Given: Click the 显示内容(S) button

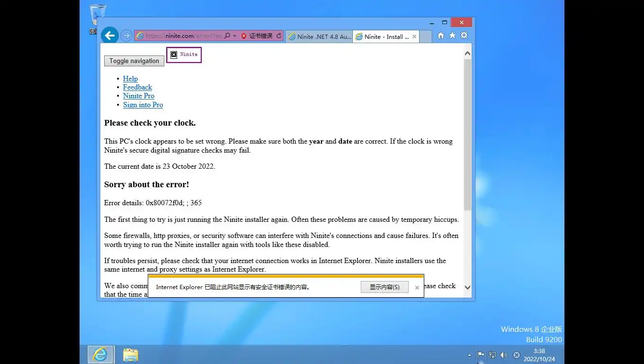Looking at the screenshot, I should tap(385, 287).
